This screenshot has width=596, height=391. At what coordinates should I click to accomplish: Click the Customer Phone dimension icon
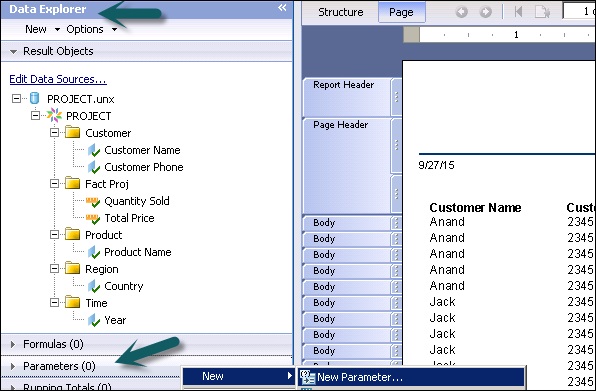94,167
